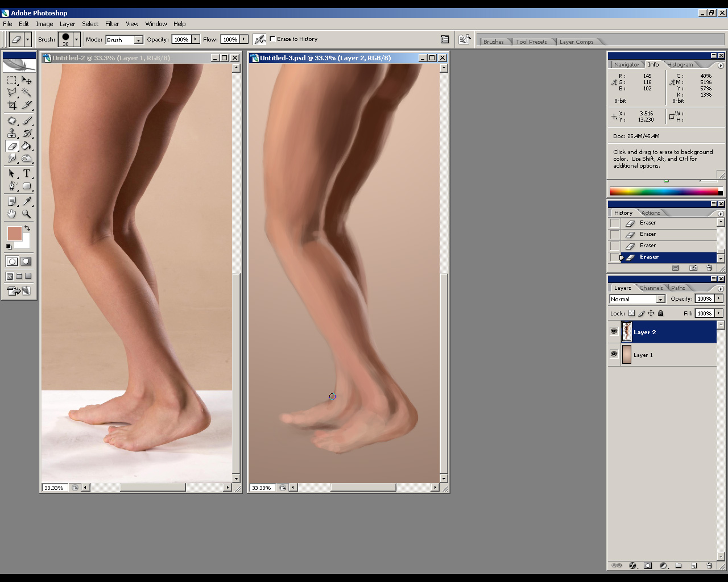Hide Layer 2 with its eye icon
728x582 pixels.
pyautogui.click(x=614, y=331)
